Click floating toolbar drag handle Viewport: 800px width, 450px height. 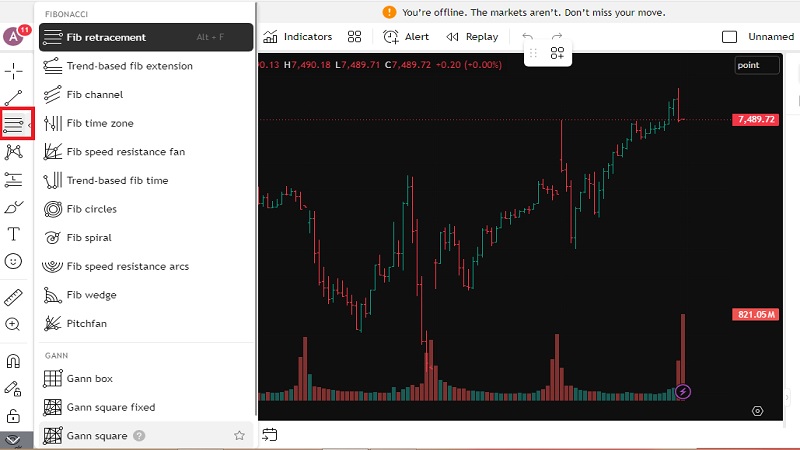click(x=533, y=53)
